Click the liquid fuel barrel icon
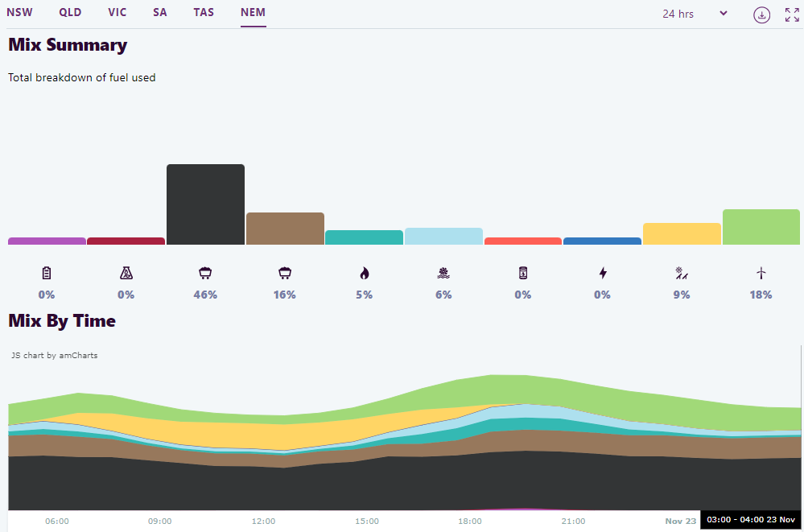Screen dimensions: 804x532 [523, 273]
